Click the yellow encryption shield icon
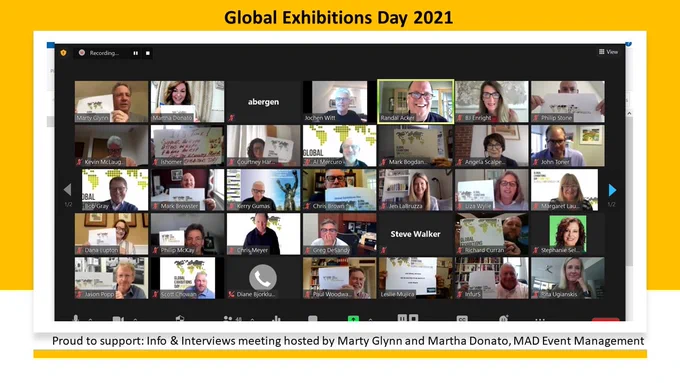 pyautogui.click(x=63, y=53)
